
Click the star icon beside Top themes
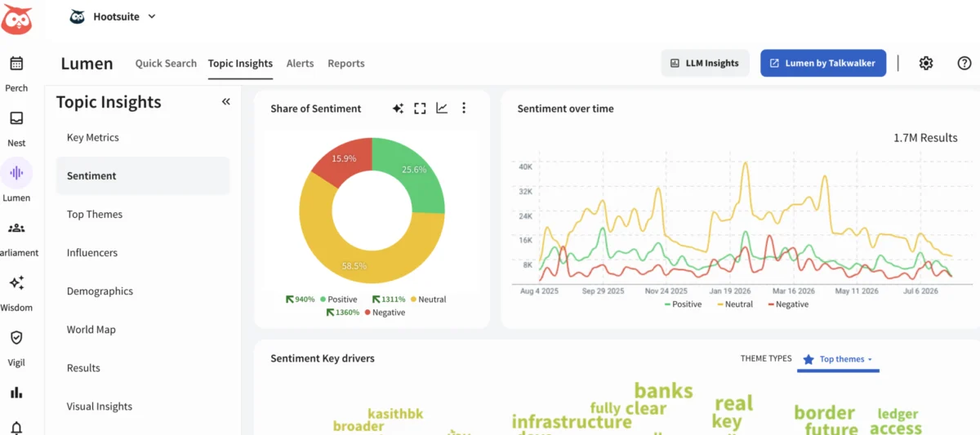coord(808,359)
